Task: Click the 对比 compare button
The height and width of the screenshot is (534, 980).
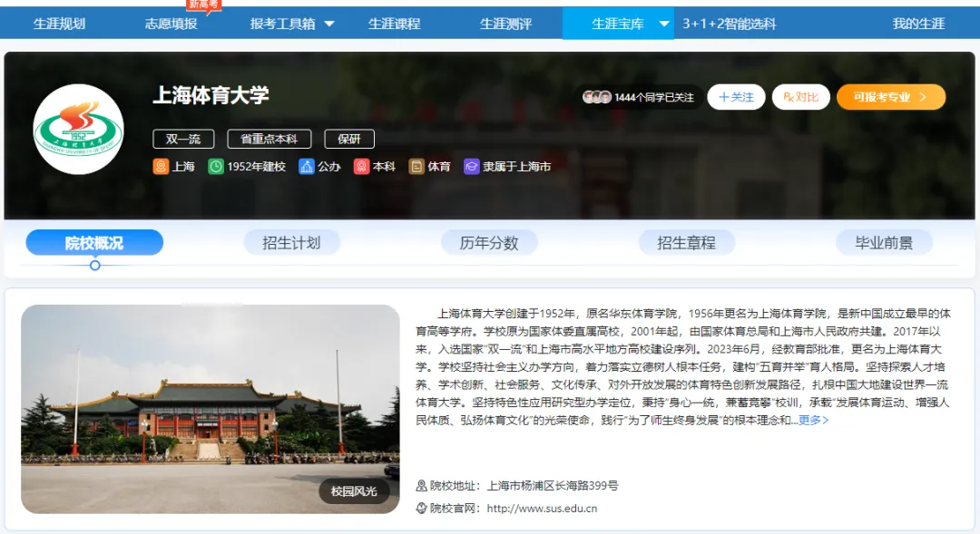Action: [801, 97]
